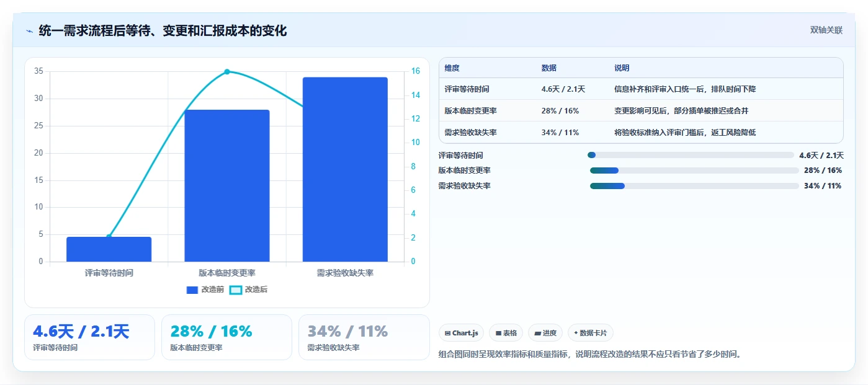The image size is (868, 385).
Task: Click the line peak point at 16
Action: pyautogui.click(x=227, y=72)
